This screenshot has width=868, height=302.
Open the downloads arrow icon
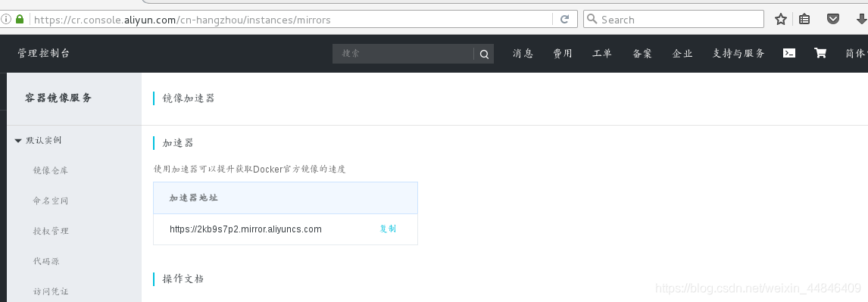(x=861, y=20)
